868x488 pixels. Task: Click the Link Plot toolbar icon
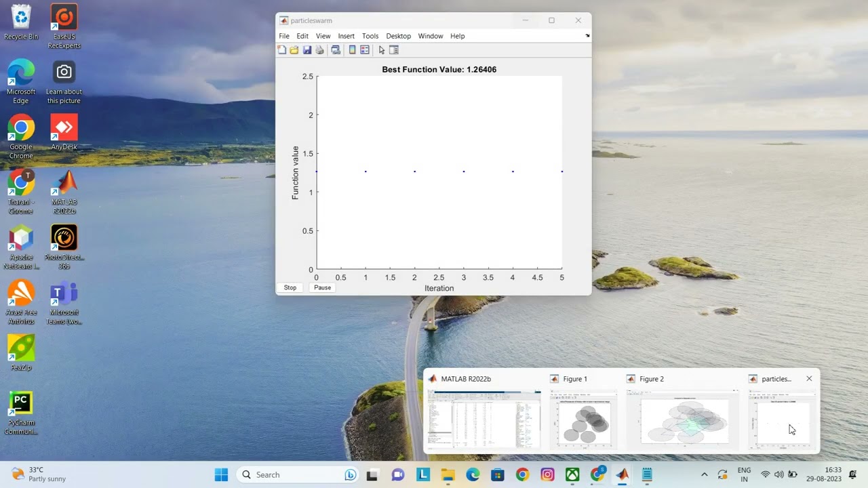point(336,50)
